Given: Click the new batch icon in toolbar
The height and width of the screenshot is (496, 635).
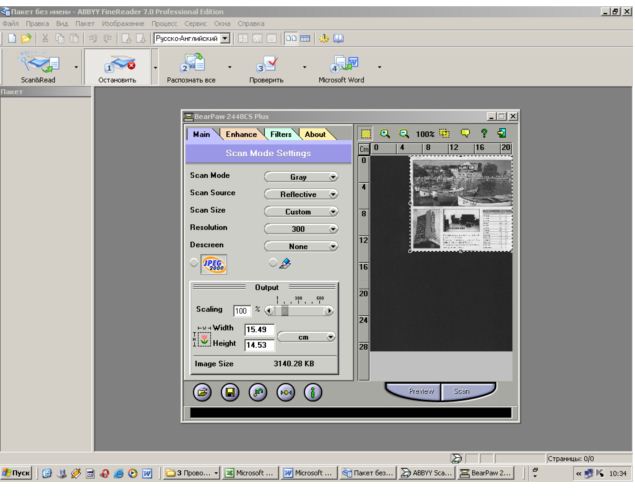Looking at the screenshot, I should tap(12, 38).
